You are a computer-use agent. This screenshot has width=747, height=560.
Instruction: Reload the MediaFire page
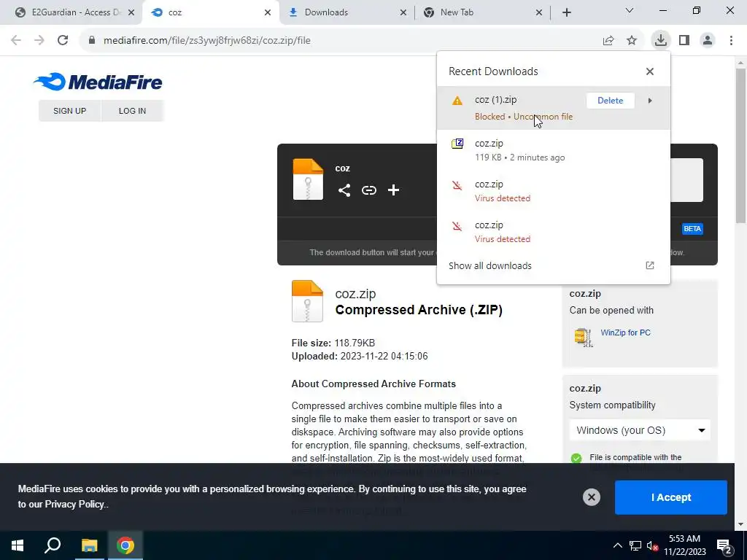pyautogui.click(x=63, y=41)
